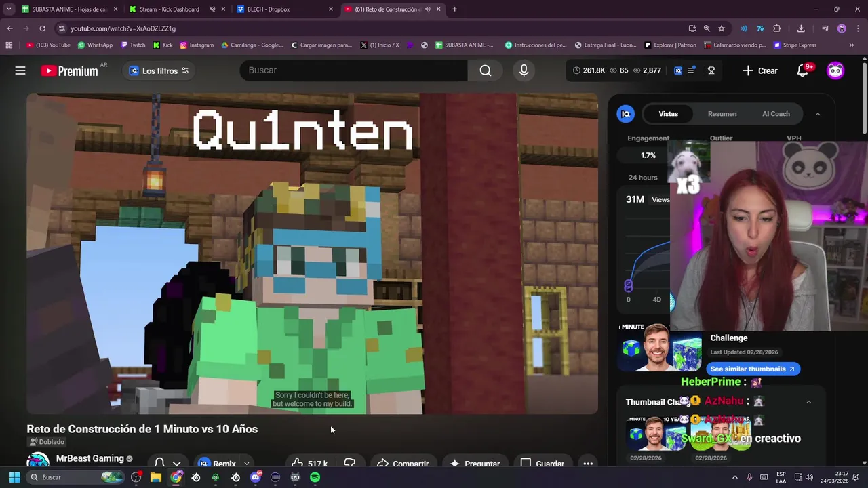Open the MrBeast Gaming channel name link
This screenshot has width=868, height=488.
tap(90, 459)
